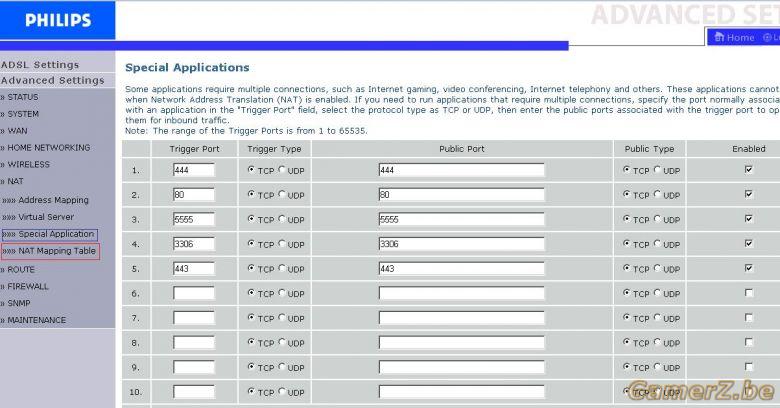780x408 pixels.
Task: Click Trigger Port field containing 443
Action: click(194, 269)
